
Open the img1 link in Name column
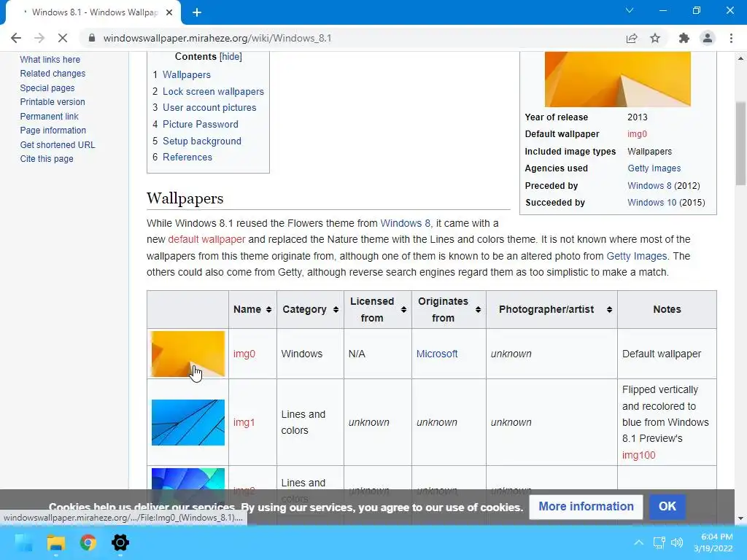point(244,422)
